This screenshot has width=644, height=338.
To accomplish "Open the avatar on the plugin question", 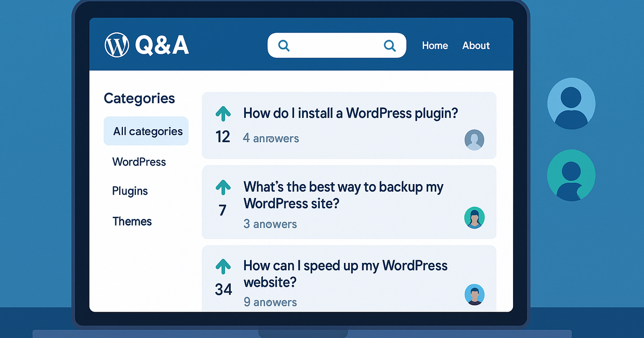I will (474, 139).
